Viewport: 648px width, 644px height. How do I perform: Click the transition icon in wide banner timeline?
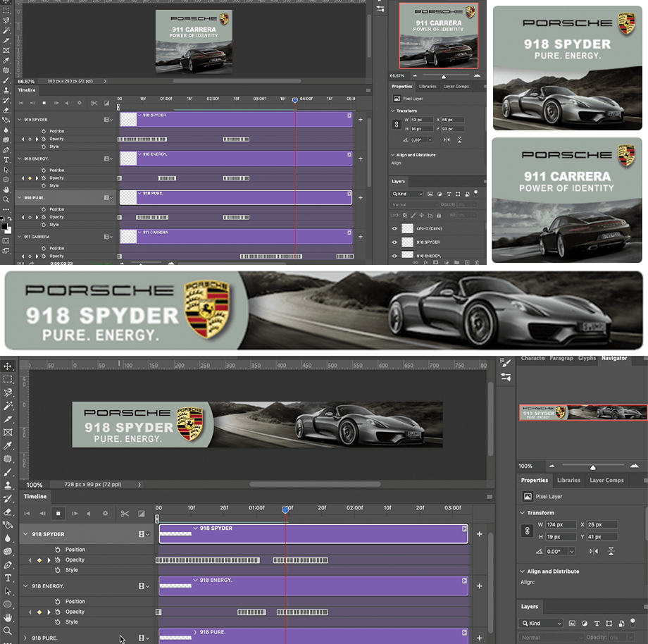point(142,514)
